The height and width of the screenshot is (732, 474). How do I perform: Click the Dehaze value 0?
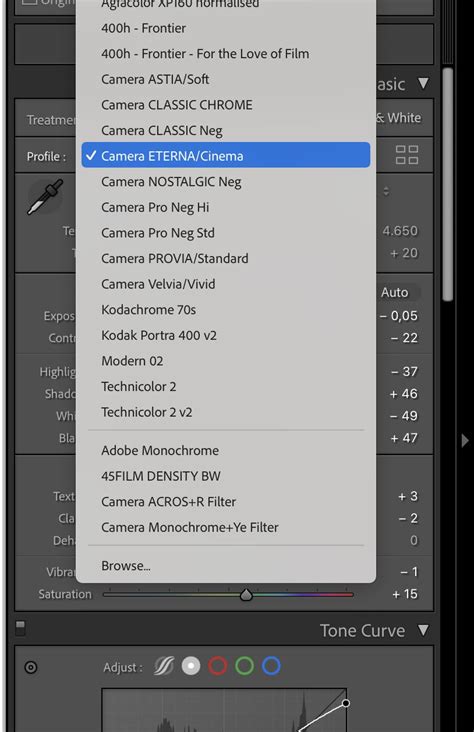point(414,541)
